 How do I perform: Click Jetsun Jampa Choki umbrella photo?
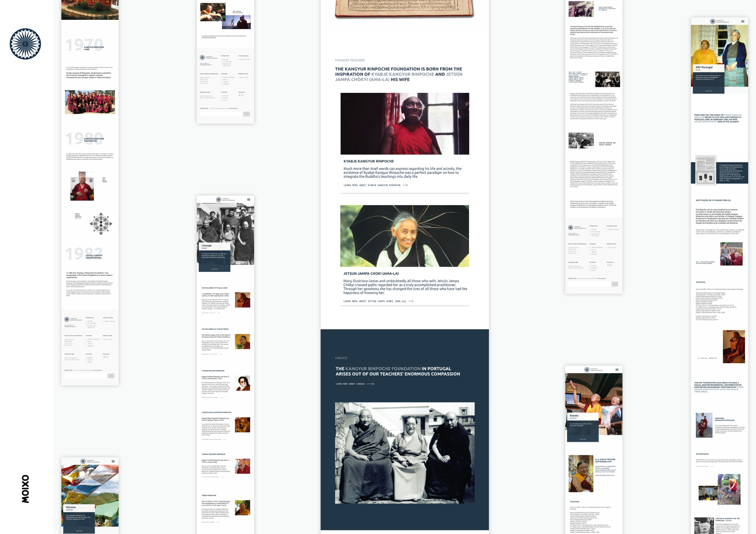click(x=405, y=236)
